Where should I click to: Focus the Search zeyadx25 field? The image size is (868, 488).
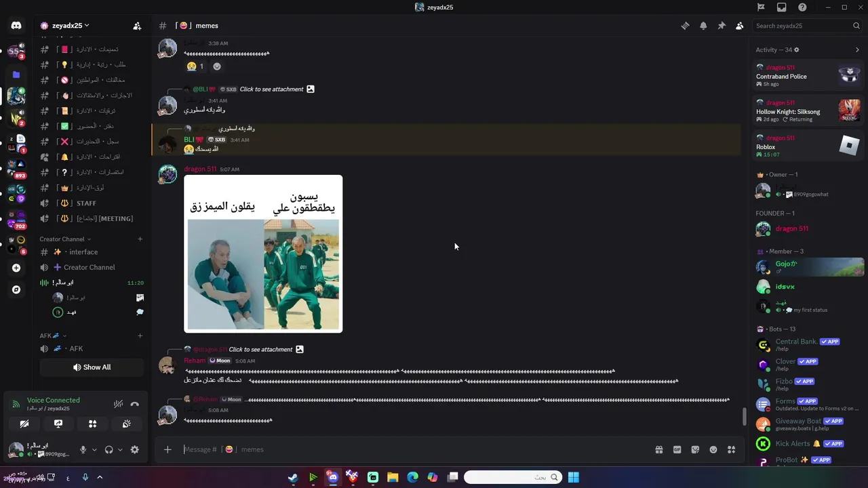[807, 26]
